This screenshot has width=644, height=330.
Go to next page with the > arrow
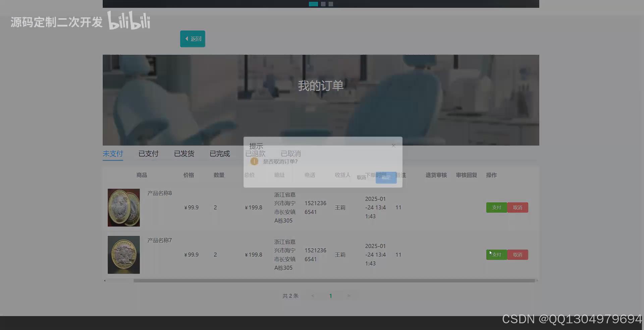[348, 295]
